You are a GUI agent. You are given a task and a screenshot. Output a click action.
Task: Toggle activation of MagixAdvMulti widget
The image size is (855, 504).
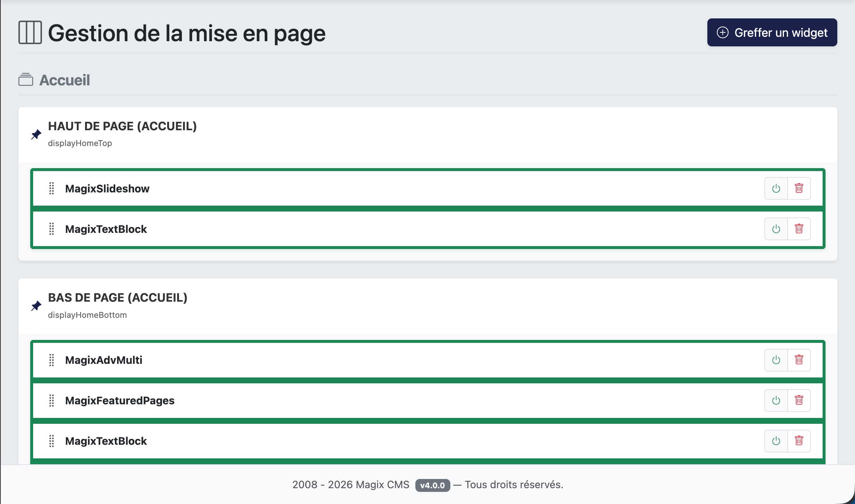click(x=776, y=360)
